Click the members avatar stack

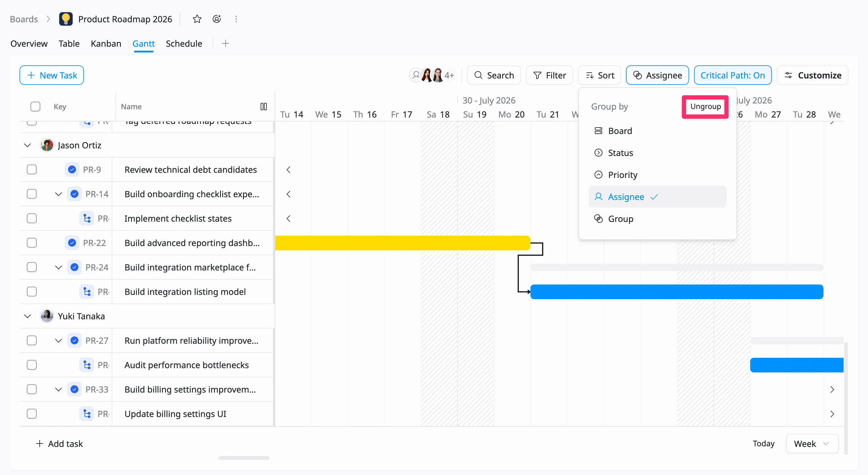pyautogui.click(x=432, y=75)
